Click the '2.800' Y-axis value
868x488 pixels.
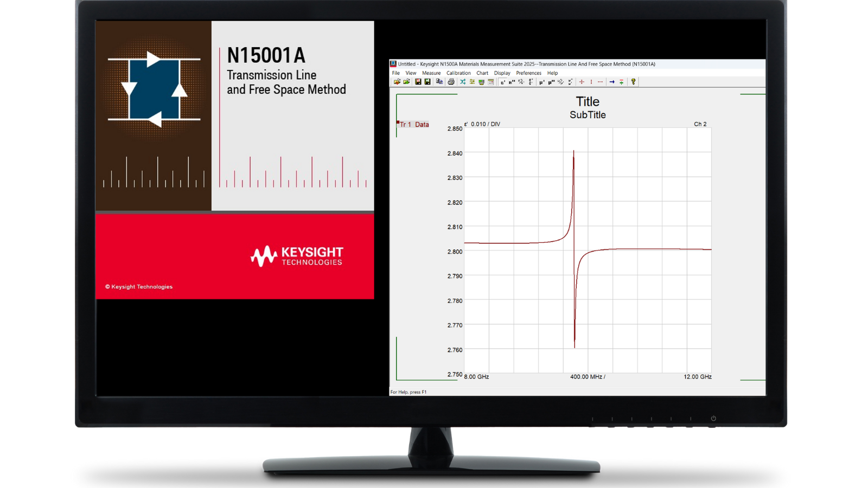click(455, 252)
